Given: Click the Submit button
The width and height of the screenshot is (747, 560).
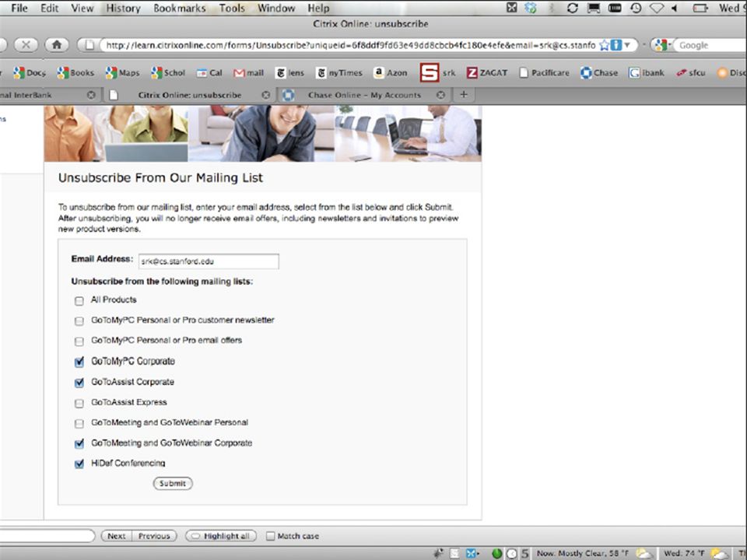Looking at the screenshot, I should tap(173, 483).
